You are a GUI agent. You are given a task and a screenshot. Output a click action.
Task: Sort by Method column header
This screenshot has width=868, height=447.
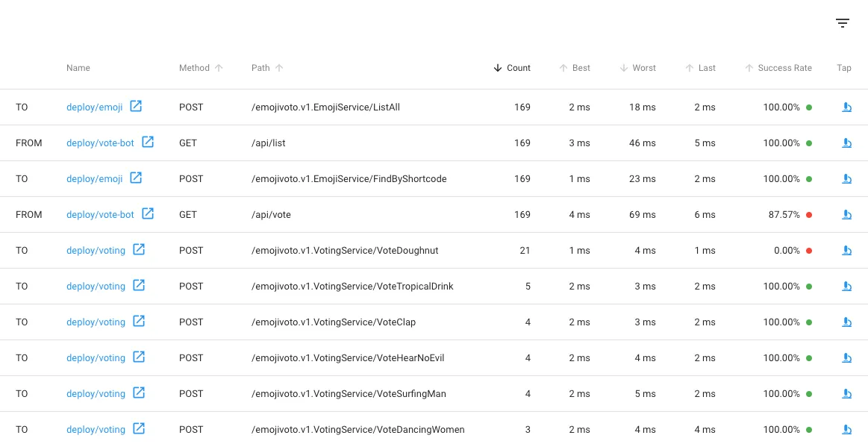click(x=195, y=68)
